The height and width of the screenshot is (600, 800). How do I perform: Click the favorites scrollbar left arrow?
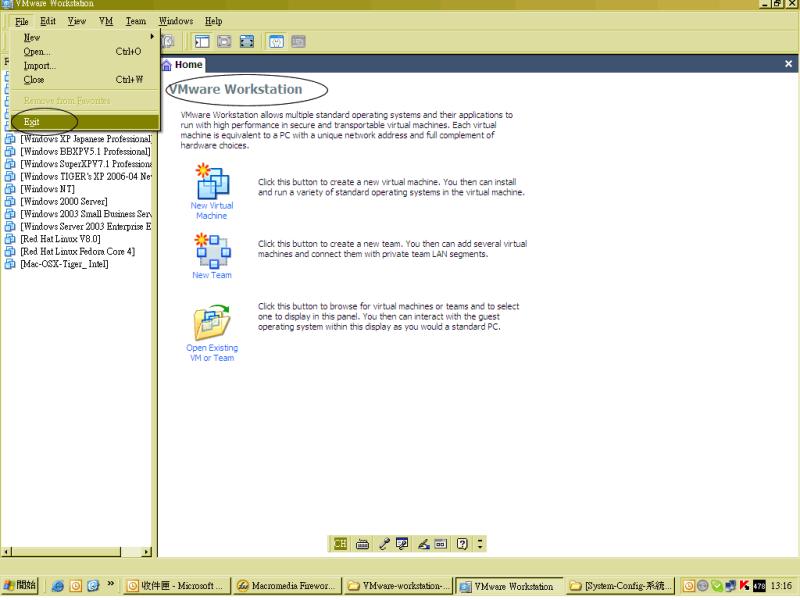[6, 552]
